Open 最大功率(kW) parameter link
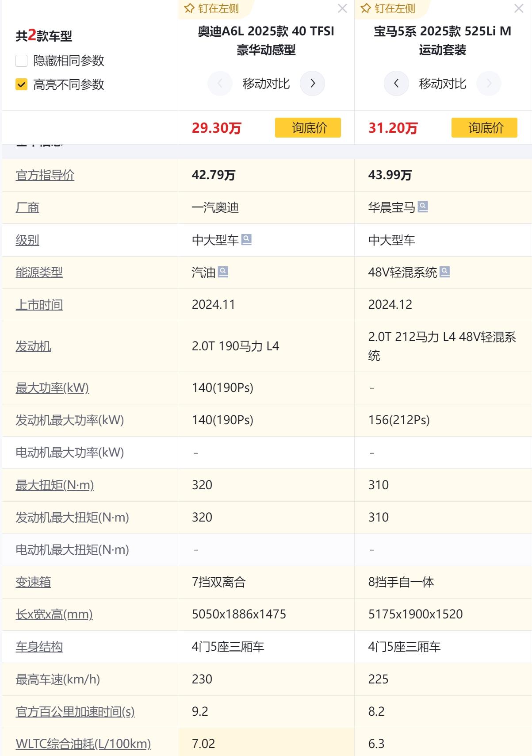The height and width of the screenshot is (756, 532). coord(52,388)
